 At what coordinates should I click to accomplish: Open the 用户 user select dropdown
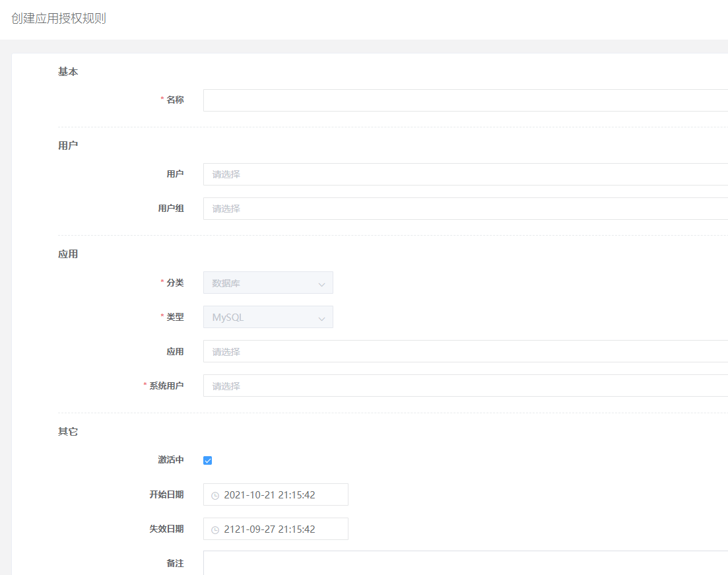tap(466, 174)
